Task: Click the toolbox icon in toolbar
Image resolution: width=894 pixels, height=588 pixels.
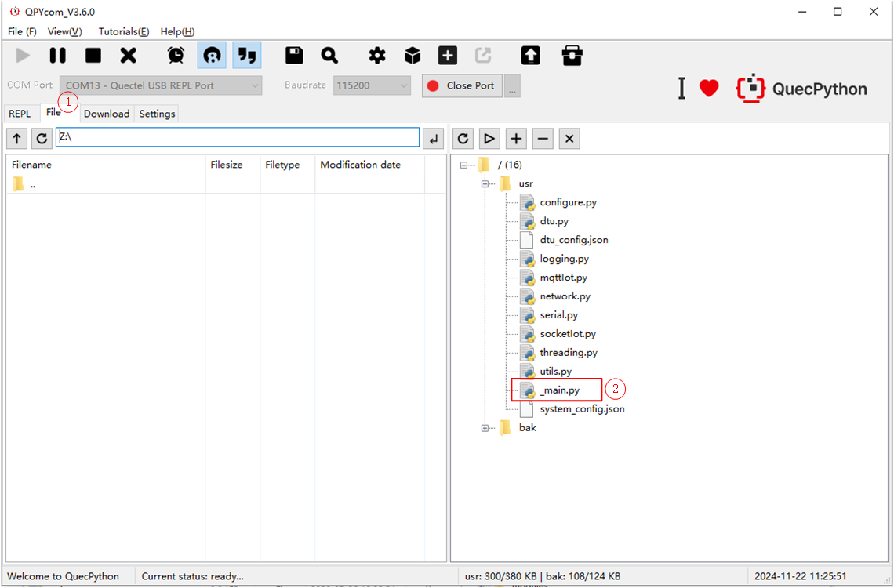Action: tap(572, 56)
